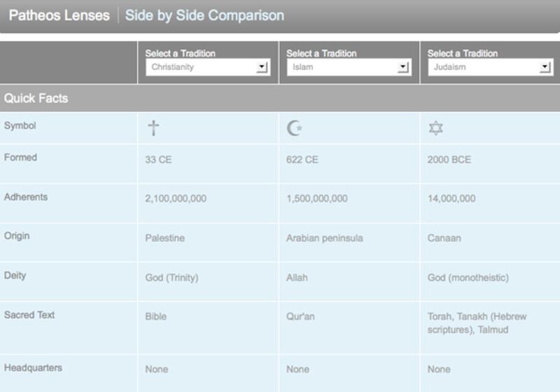560x392 pixels.
Task: Click None under Islam headquarters
Action: pyautogui.click(x=298, y=369)
